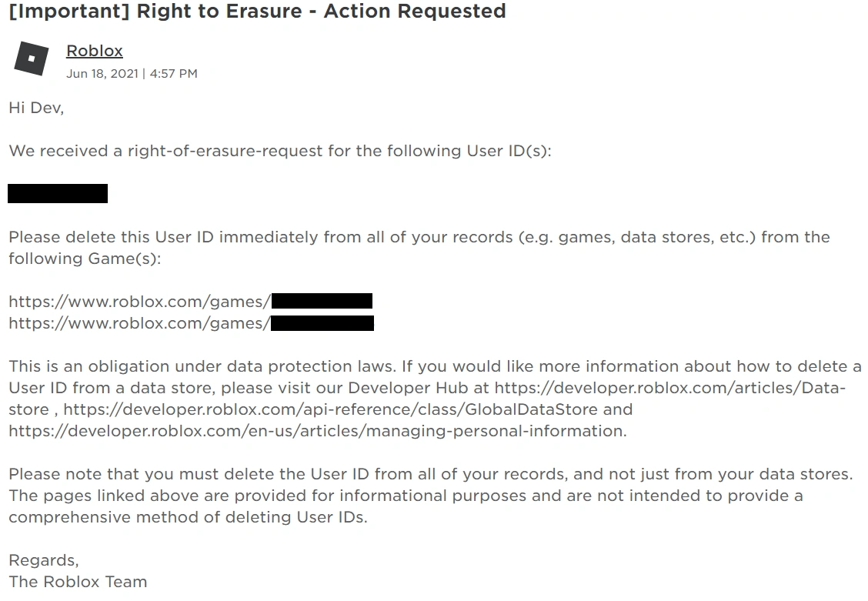The width and height of the screenshot is (868, 601).
Task: Click the "Hi Dev," greeting text
Action: coord(36,108)
